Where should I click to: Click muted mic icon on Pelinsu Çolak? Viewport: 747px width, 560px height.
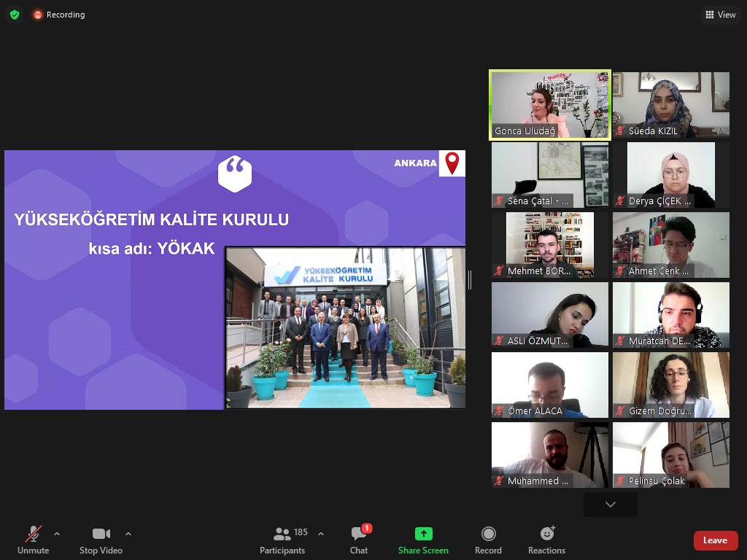(x=620, y=481)
